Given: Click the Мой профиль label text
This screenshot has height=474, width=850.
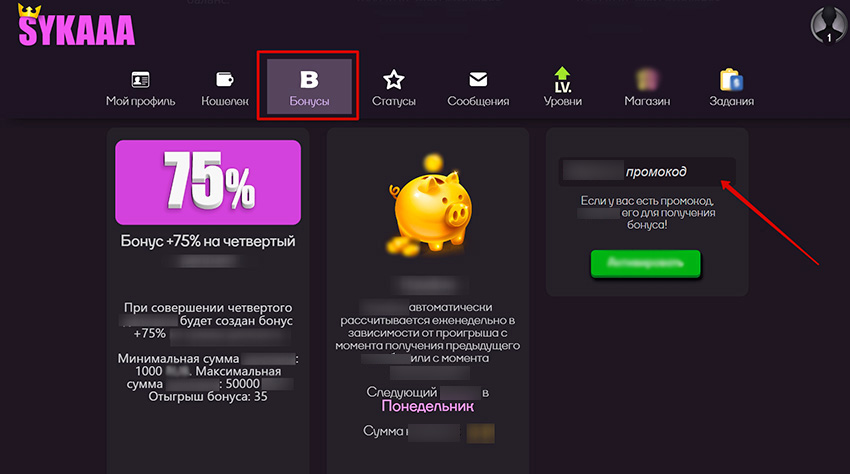Looking at the screenshot, I should (140, 101).
